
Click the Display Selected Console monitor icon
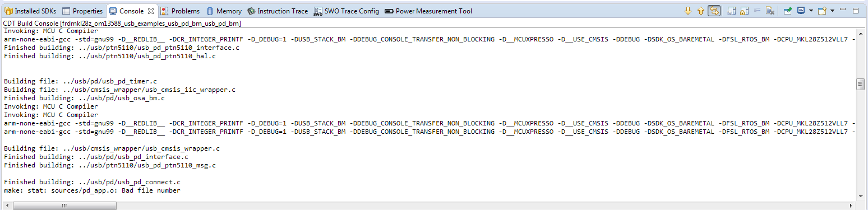tap(801, 11)
